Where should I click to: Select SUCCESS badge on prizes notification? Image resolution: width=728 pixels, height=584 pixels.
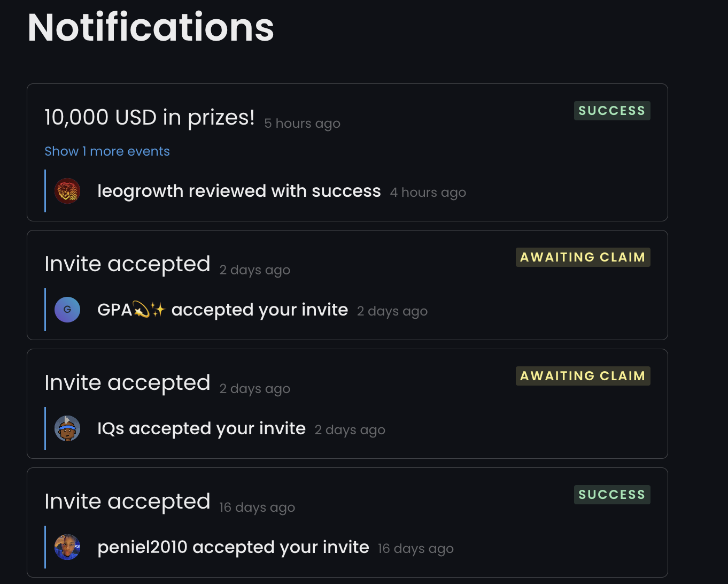pyautogui.click(x=612, y=111)
